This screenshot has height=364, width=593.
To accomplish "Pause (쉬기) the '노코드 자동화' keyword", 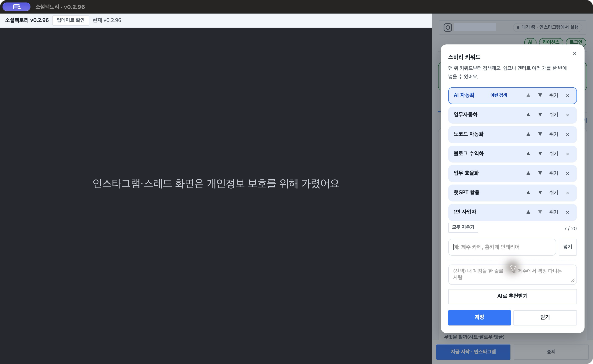I will click(x=553, y=134).
